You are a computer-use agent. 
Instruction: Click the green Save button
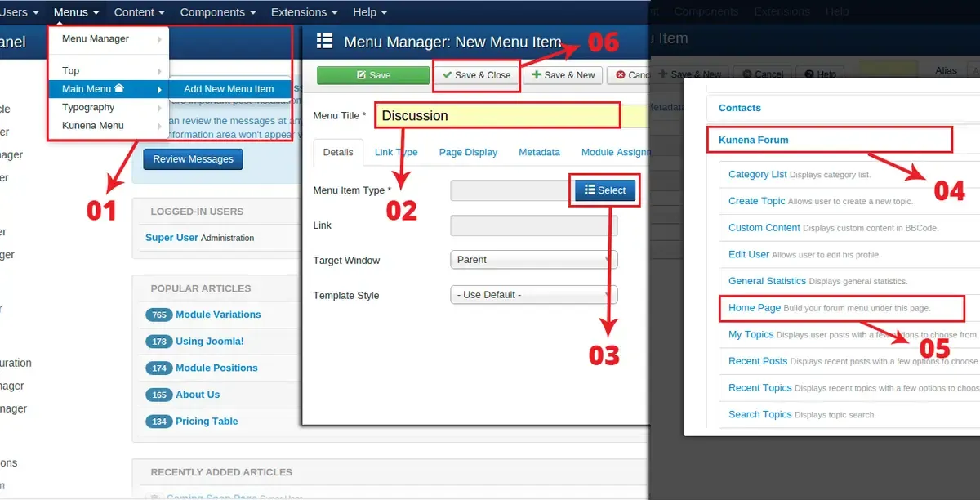click(x=373, y=75)
